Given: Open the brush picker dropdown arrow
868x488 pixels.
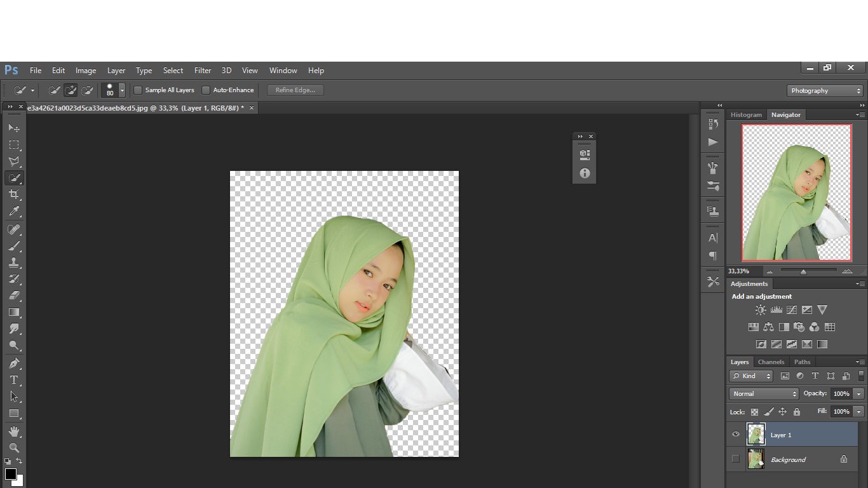Looking at the screenshot, I should pos(122,90).
